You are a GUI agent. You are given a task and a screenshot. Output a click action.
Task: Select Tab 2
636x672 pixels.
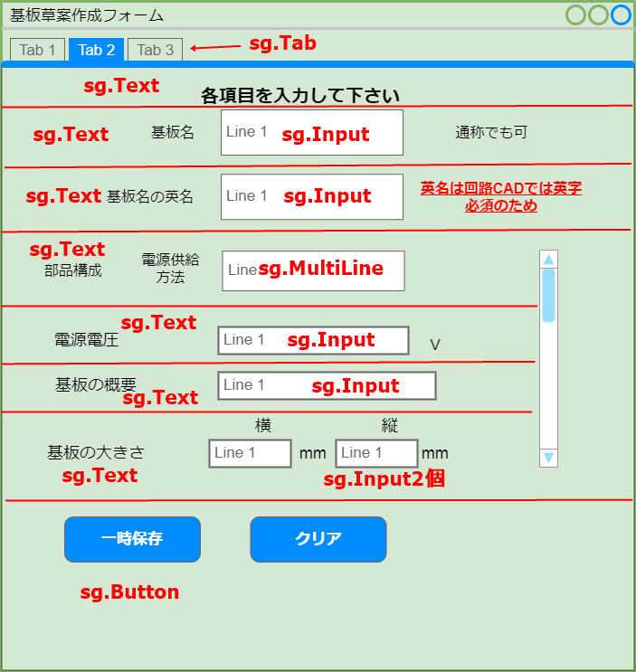pos(97,50)
